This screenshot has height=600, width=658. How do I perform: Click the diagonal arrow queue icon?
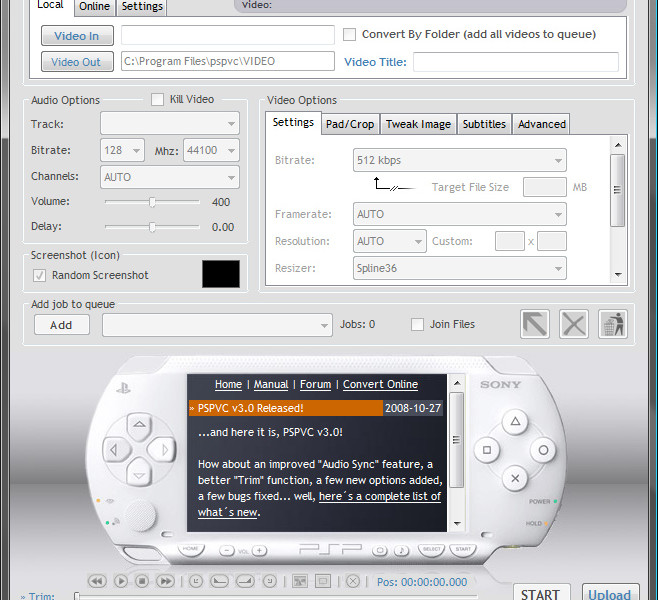click(535, 324)
